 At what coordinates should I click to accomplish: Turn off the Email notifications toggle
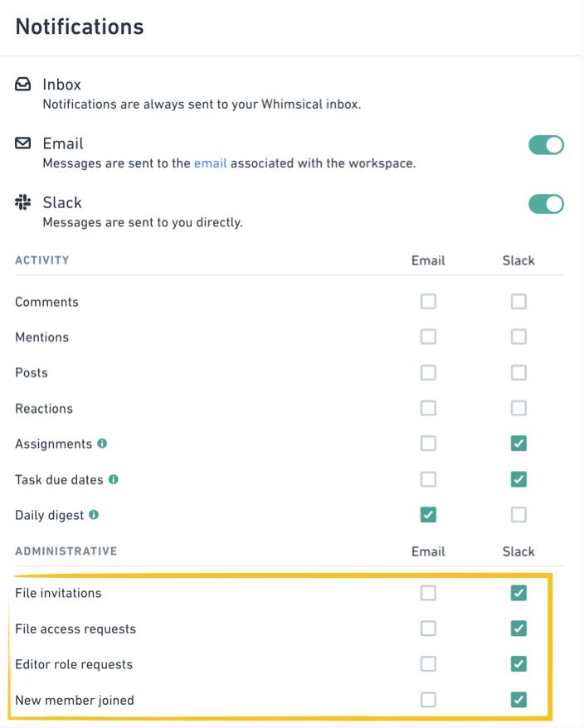[546, 145]
